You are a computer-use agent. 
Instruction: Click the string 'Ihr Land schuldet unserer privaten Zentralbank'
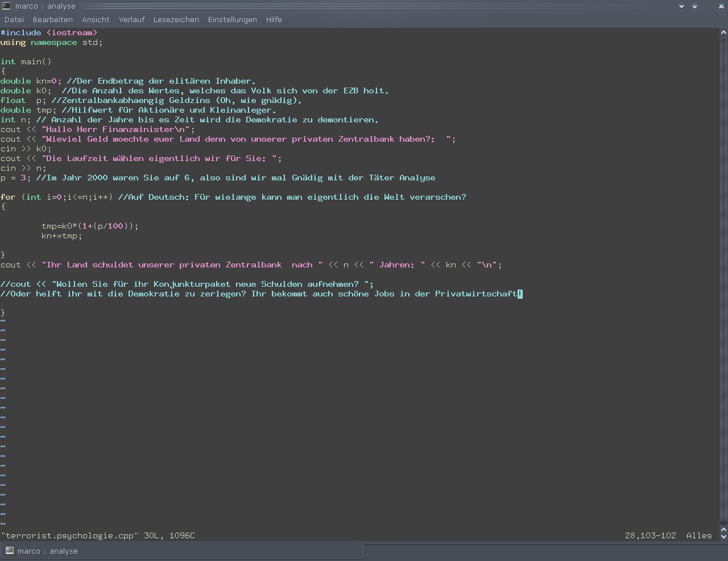[x=182, y=265]
